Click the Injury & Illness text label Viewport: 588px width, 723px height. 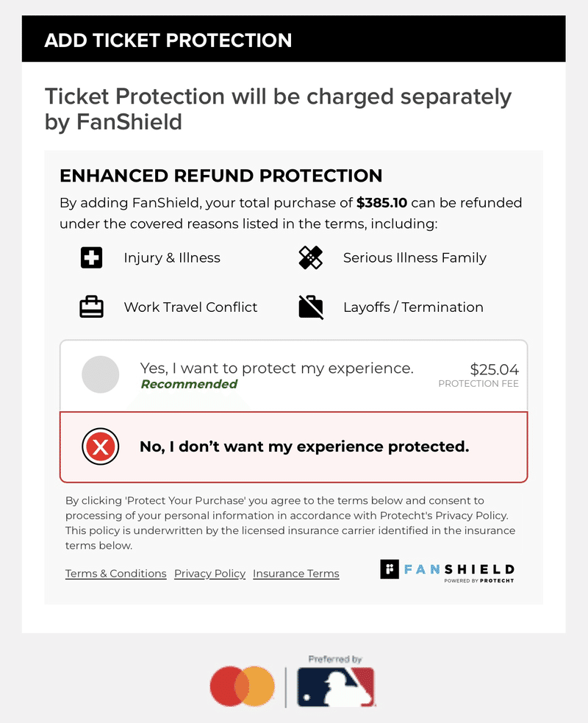[172, 258]
